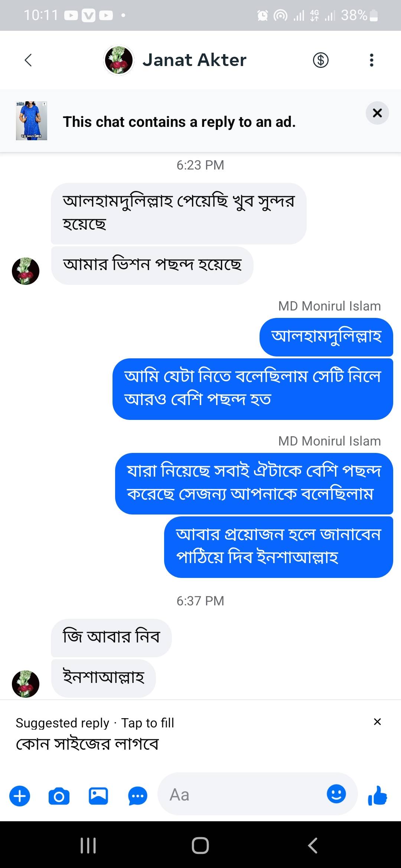Open Android recent apps button

click(88, 845)
